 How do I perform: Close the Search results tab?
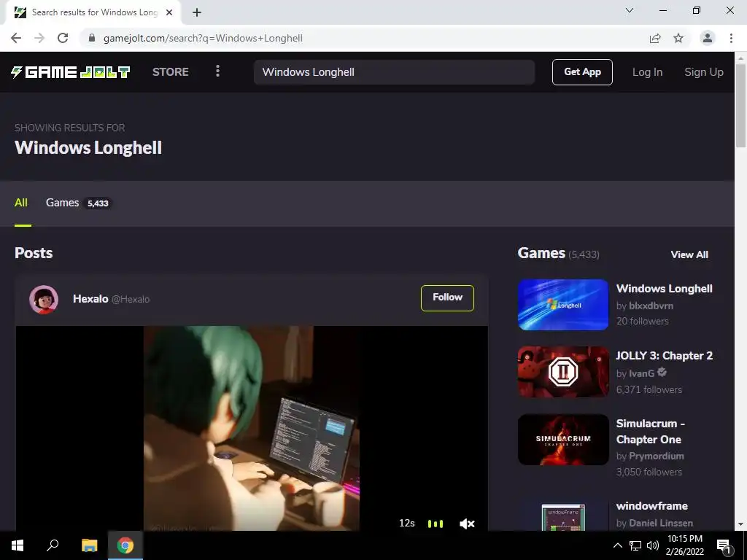tap(169, 13)
